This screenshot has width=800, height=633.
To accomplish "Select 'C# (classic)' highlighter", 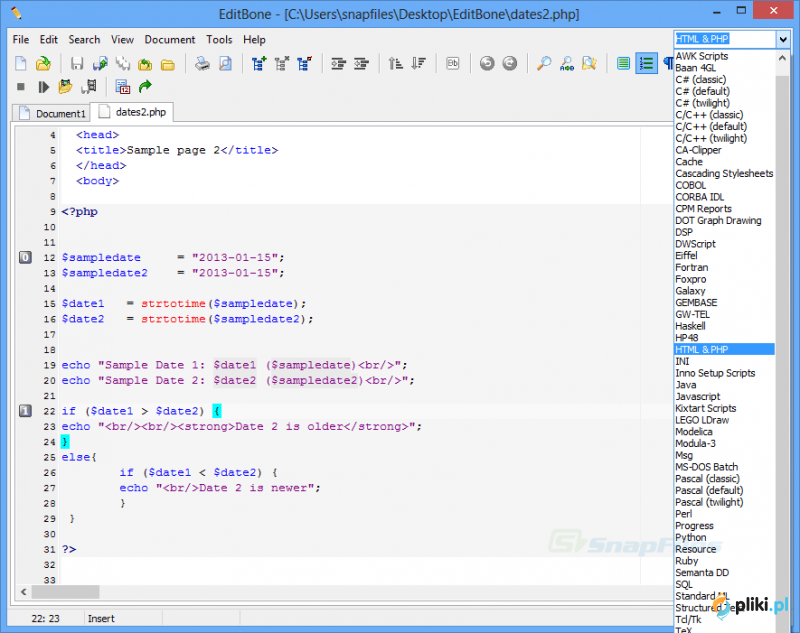I will click(724, 80).
